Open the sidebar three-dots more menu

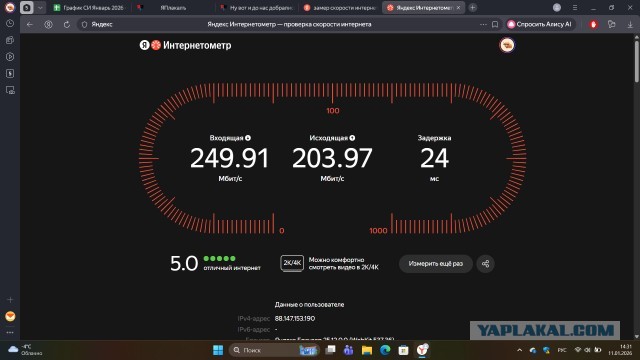10,332
